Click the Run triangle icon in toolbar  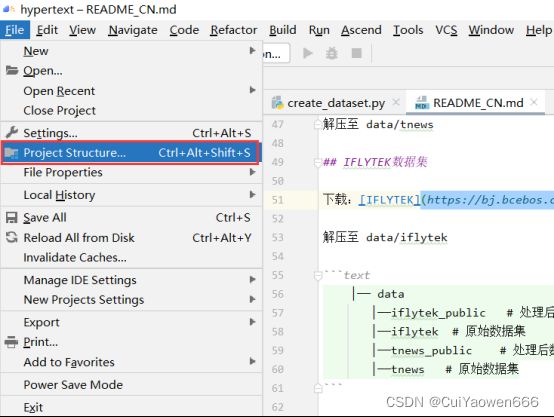coord(308,53)
